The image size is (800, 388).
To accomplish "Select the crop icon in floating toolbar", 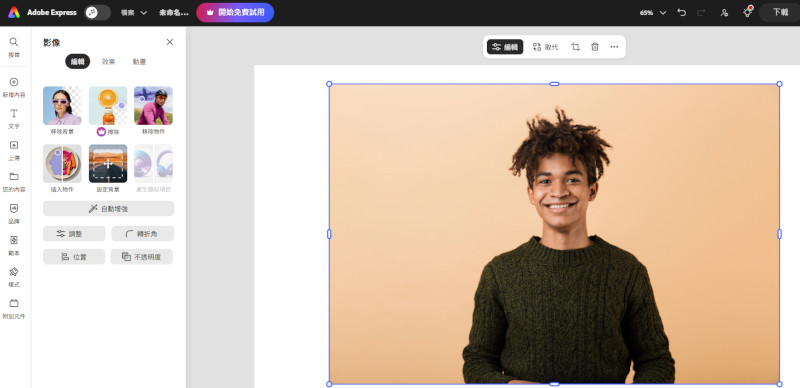I will 576,47.
